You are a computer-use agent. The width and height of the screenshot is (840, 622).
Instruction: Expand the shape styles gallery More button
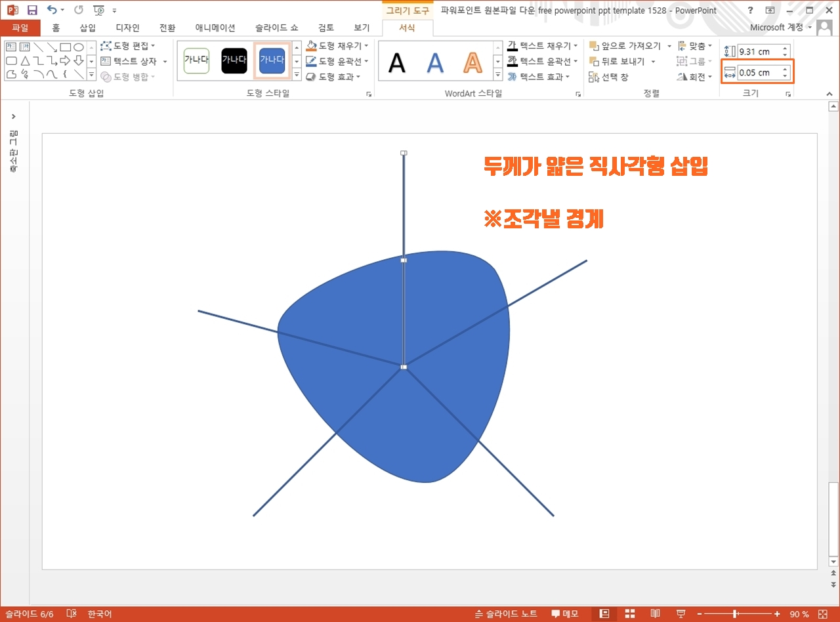tap(296, 74)
